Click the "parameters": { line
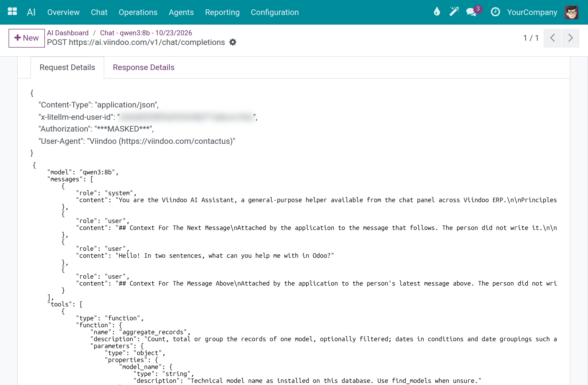Viewport: 588px width, 385px height. [x=117, y=346]
